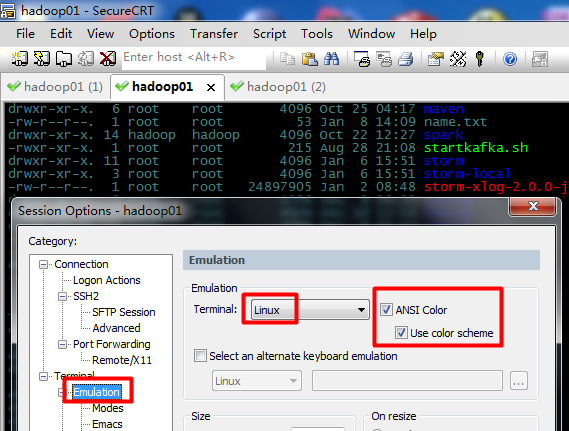569x431 pixels.
Task: Select Emacs in the category tree
Action: [107, 424]
